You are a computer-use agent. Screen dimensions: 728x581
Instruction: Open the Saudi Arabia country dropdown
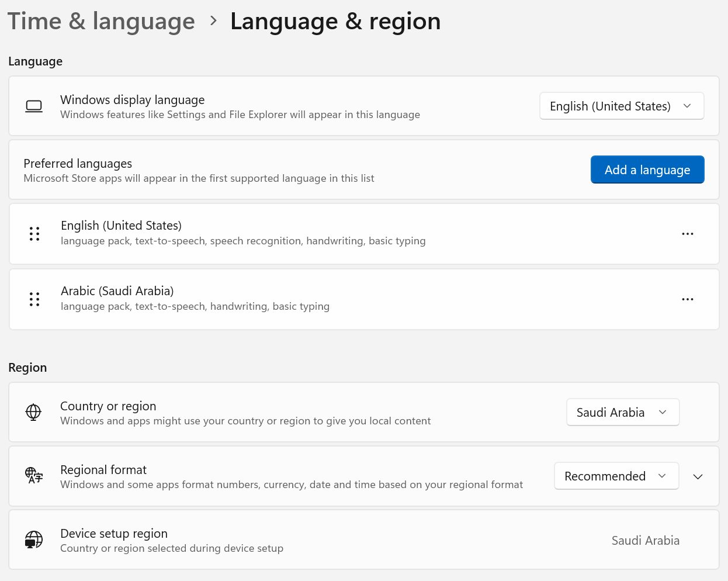pyautogui.click(x=622, y=413)
